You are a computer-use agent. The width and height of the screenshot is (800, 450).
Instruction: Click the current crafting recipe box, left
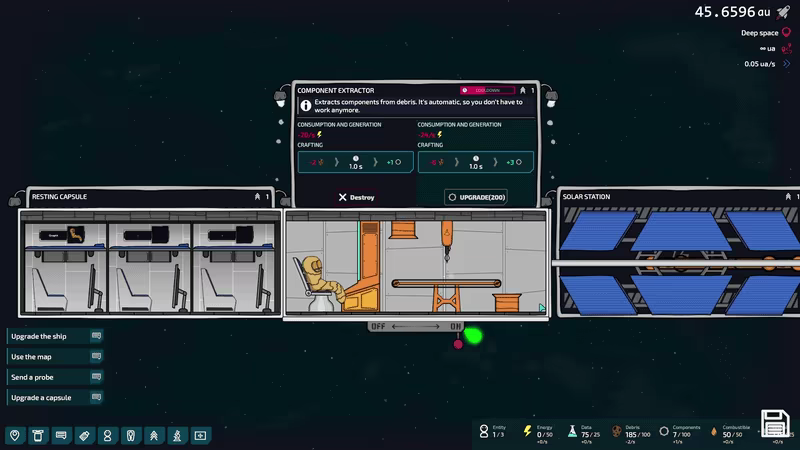coord(356,162)
